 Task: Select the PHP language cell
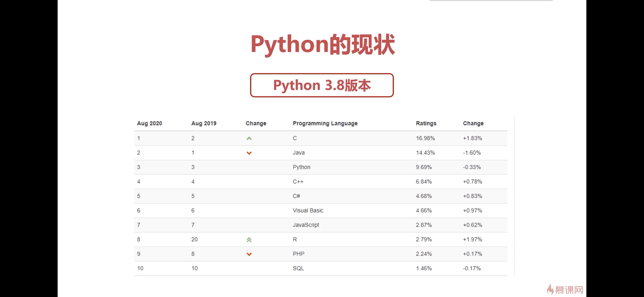[x=298, y=254]
